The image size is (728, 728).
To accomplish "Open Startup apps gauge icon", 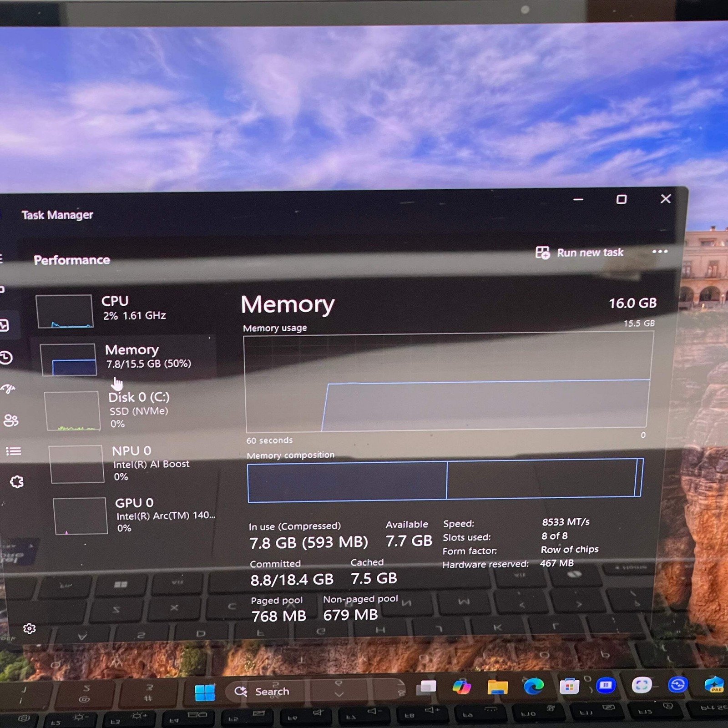I will tap(8, 389).
